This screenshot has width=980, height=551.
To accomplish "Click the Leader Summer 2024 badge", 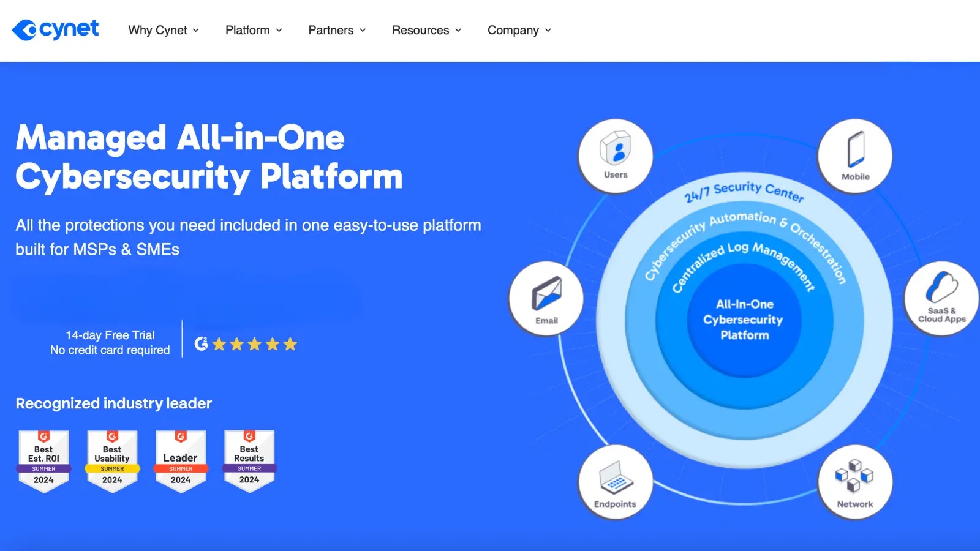I will pos(181,461).
